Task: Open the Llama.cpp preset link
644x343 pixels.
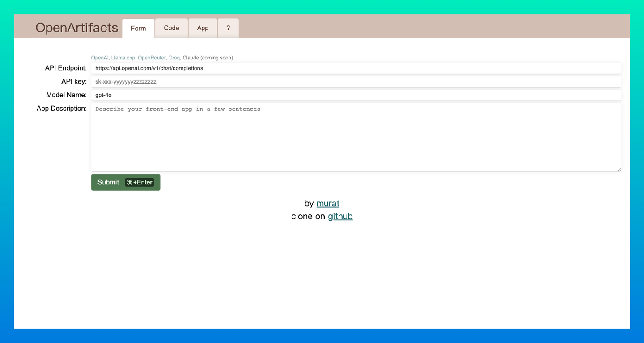Action: 123,58
